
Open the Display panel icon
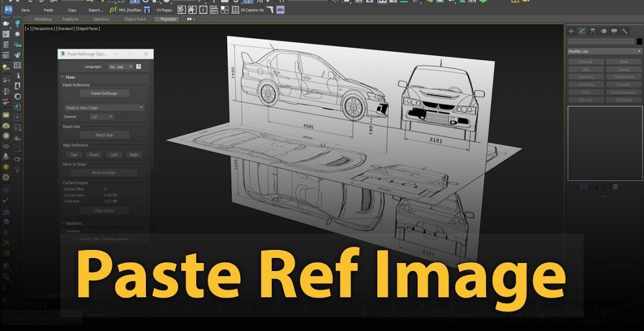coord(614,31)
